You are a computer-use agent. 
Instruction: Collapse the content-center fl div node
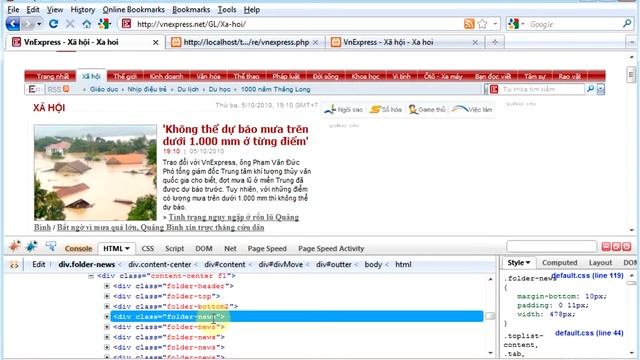click(91, 276)
